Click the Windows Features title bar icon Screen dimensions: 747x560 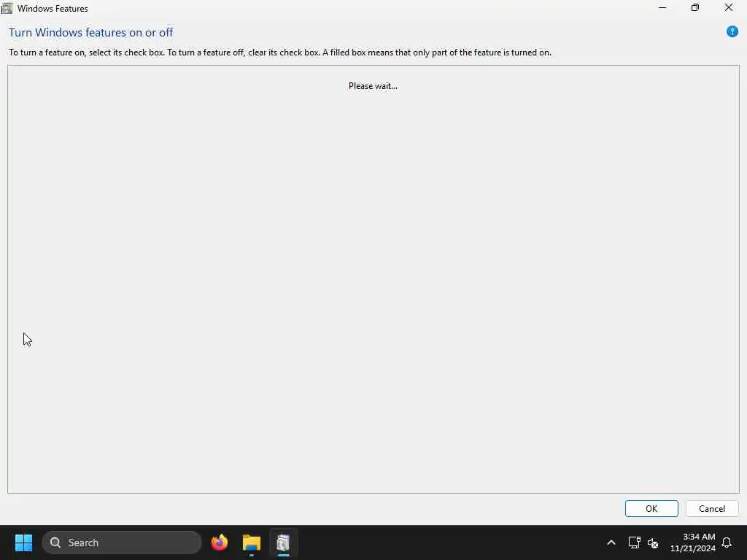(7, 8)
